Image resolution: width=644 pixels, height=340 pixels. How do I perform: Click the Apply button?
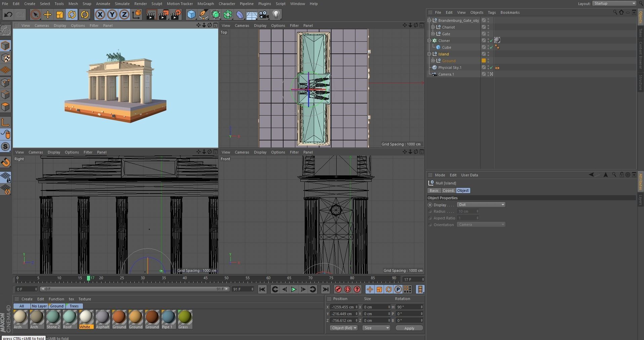[409, 328]
